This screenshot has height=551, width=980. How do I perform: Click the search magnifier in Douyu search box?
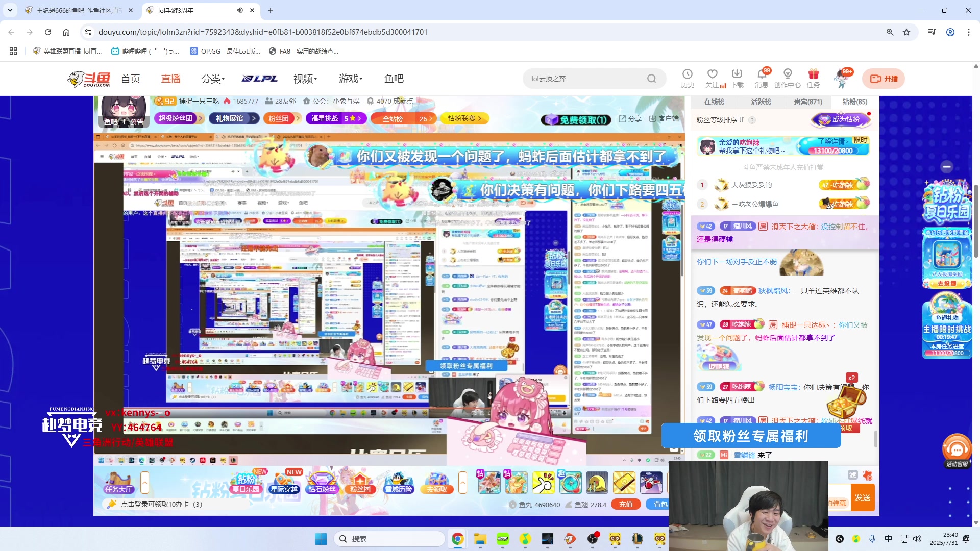point(651,79)
